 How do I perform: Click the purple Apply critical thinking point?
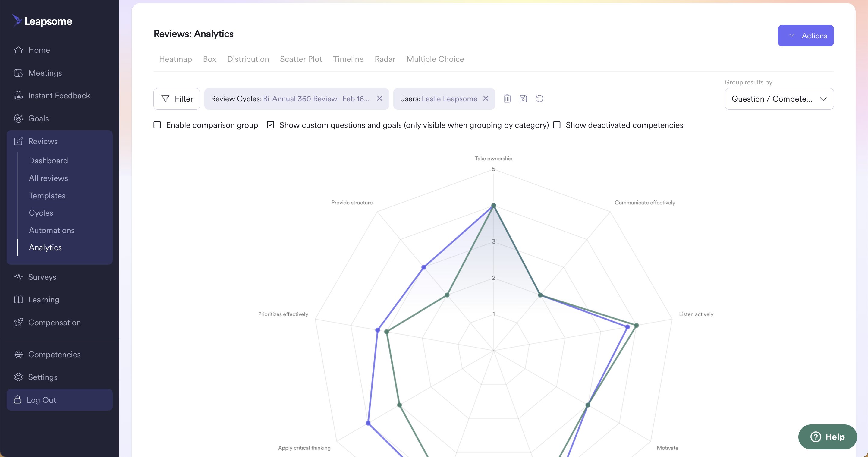pyautogui.click(x=368, y=423)
